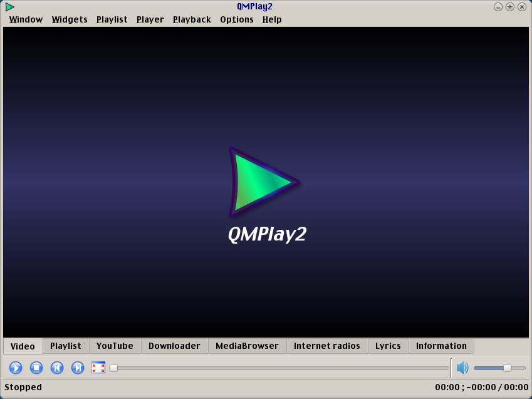This screenshot has width=532, height=399.
Task: Stop playback with the Stop button
Action: tap(36, 368)
